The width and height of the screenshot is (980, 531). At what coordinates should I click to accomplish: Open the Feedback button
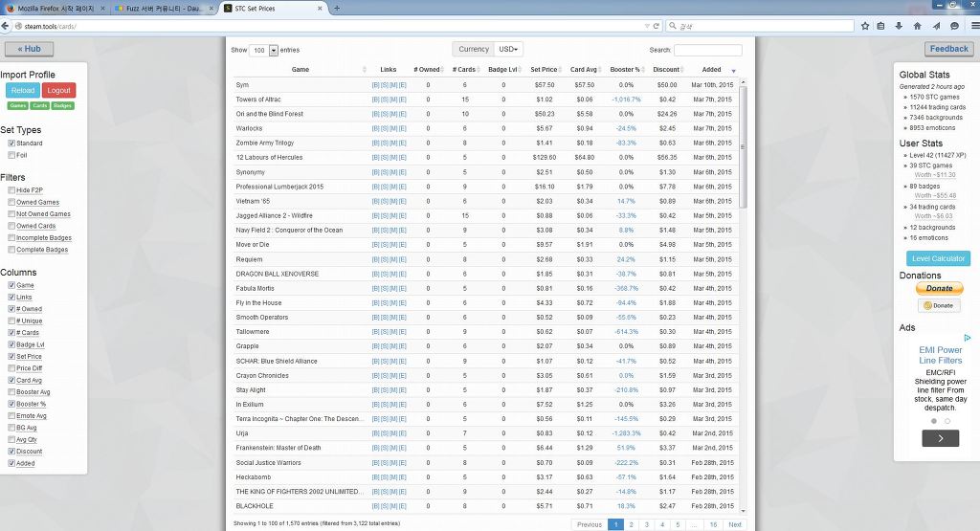tap(948, 49)
